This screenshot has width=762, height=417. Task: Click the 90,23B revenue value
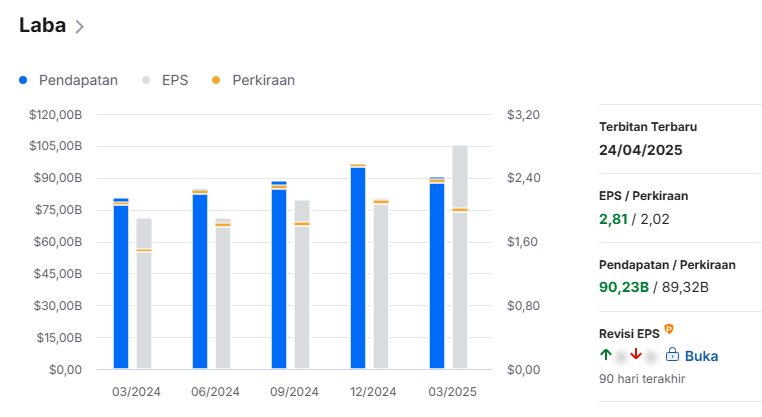623,287
